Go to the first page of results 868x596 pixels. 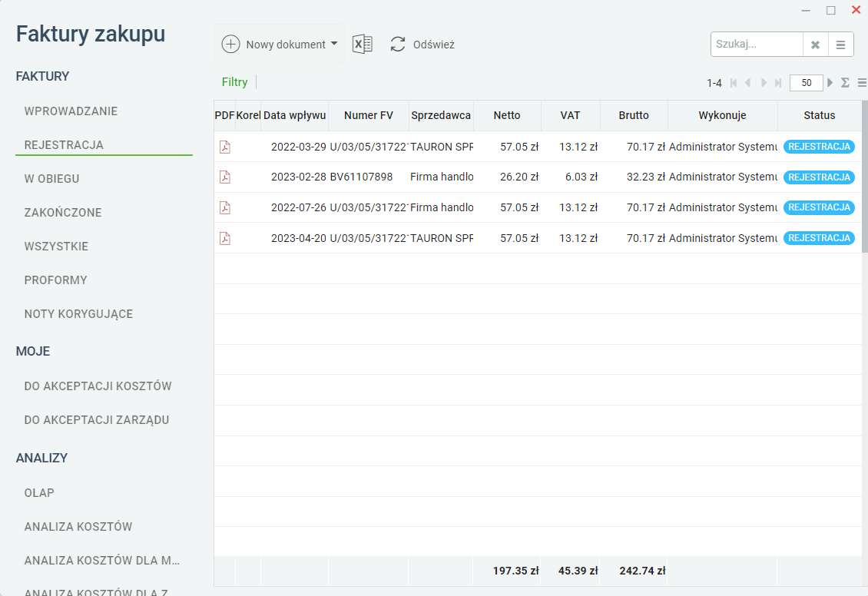click(734, 82)
